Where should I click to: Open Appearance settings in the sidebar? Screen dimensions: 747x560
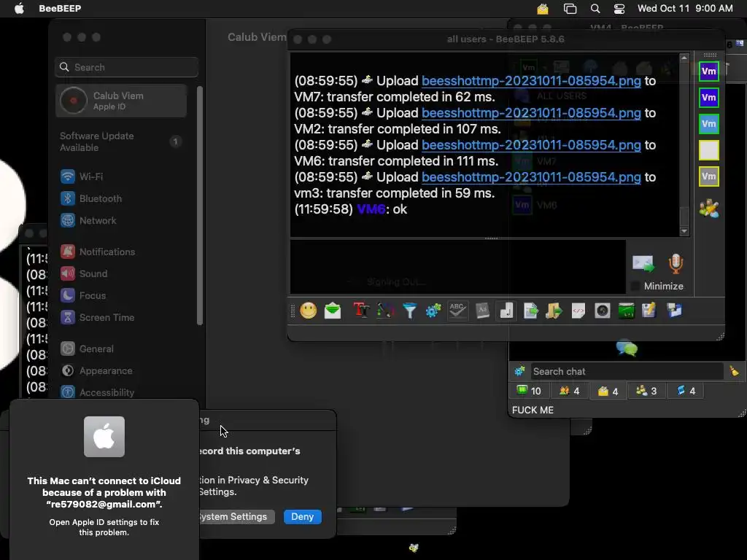click(121, 371)
